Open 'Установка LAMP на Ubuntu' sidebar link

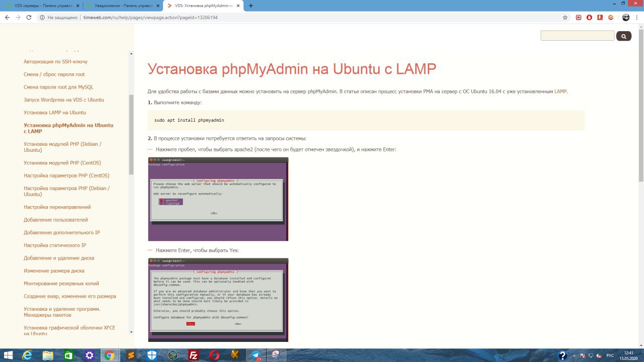(55, 112)
